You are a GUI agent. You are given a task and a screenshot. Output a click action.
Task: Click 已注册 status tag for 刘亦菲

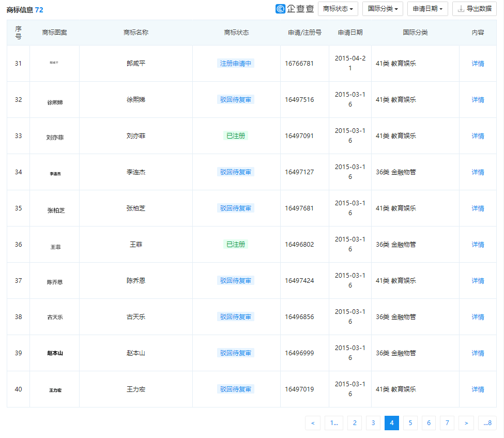click(x=236, y=135)
